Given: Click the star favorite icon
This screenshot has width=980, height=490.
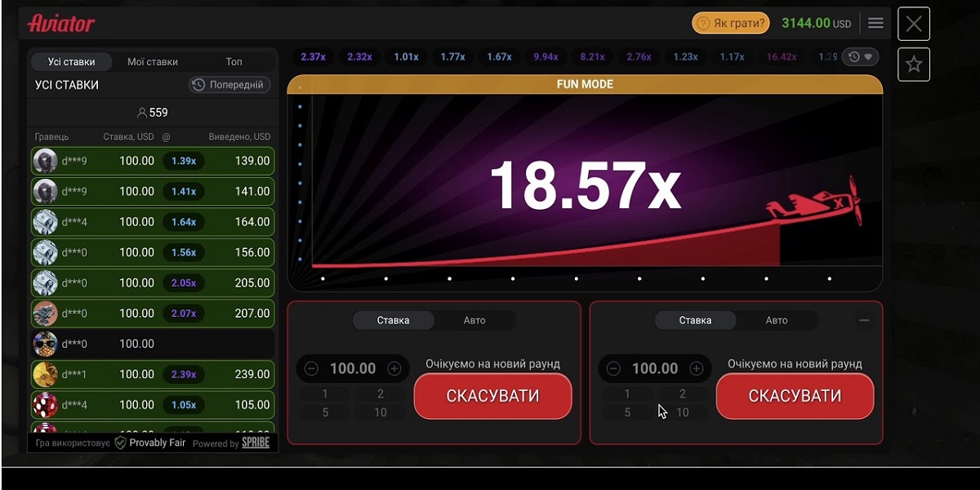Looking at the screenshot, I should point(914,65).
